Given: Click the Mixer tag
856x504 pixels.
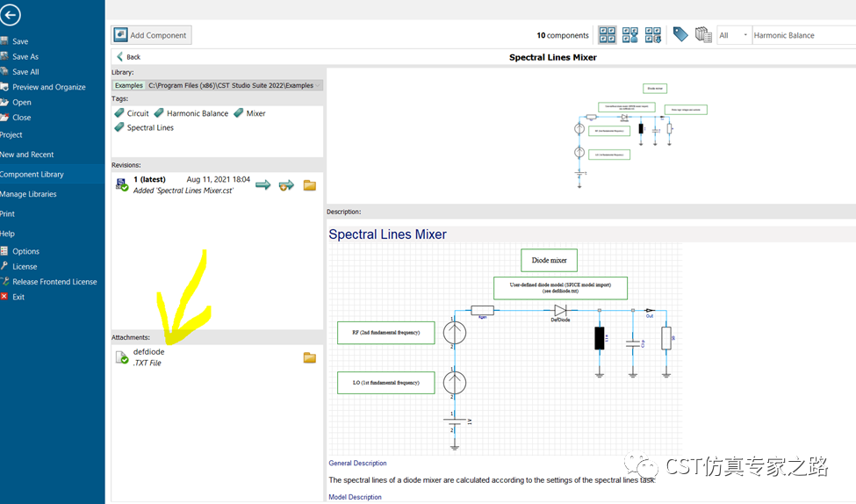Looking at the screenshot, I should 249,113.
